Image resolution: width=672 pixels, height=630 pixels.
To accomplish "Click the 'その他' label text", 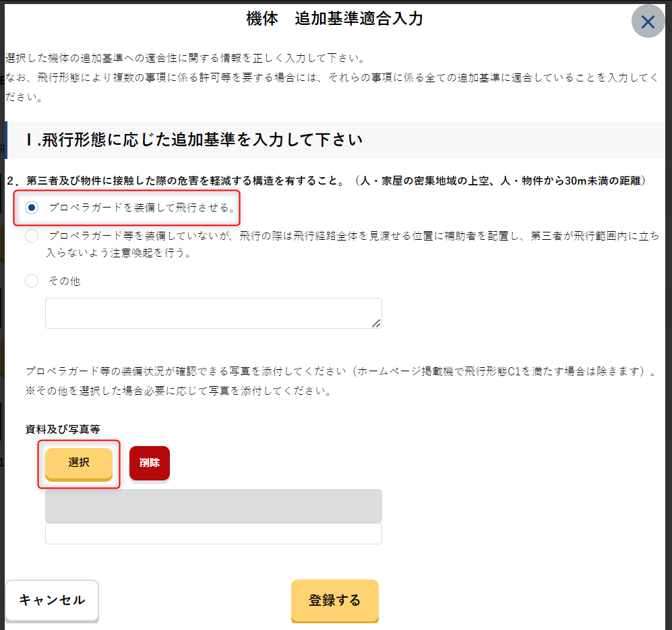I will tap(64, 281).
